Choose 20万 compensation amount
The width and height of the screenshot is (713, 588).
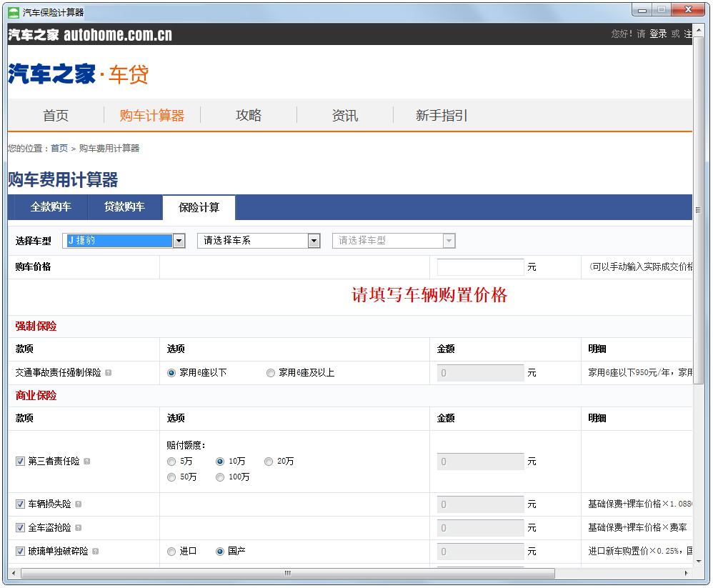pos(269,462)
